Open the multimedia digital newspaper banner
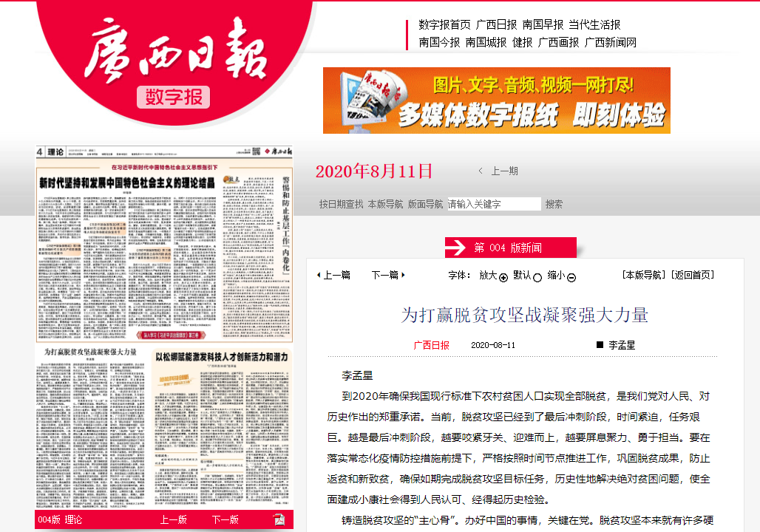 (x=496, y=100)
